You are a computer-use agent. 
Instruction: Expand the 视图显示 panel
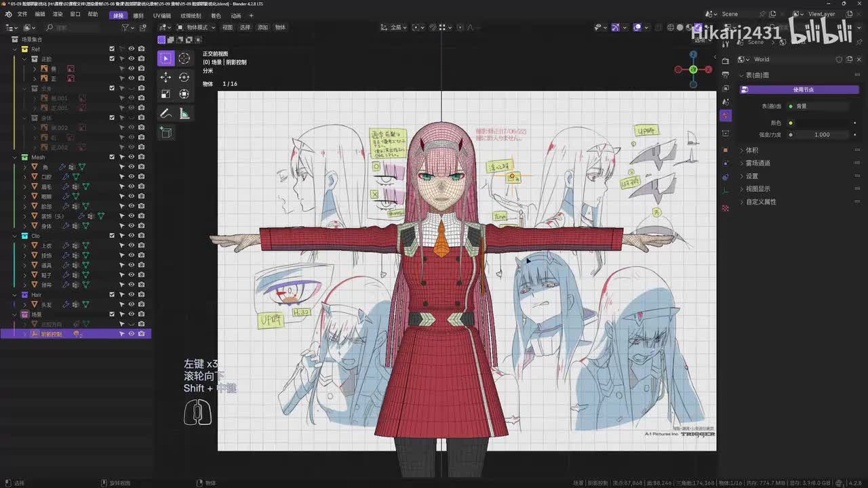(x=757, y=189)
